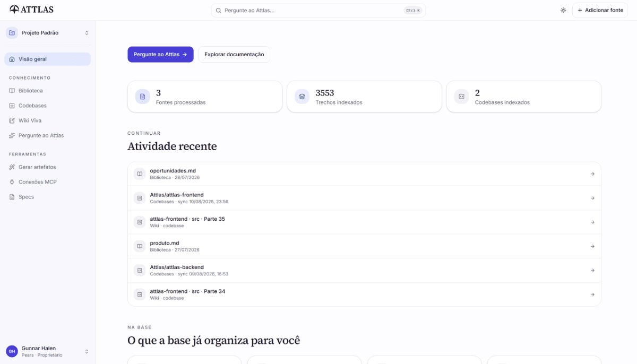Click the Adicionar fonte button

click(x=600, y=10)
